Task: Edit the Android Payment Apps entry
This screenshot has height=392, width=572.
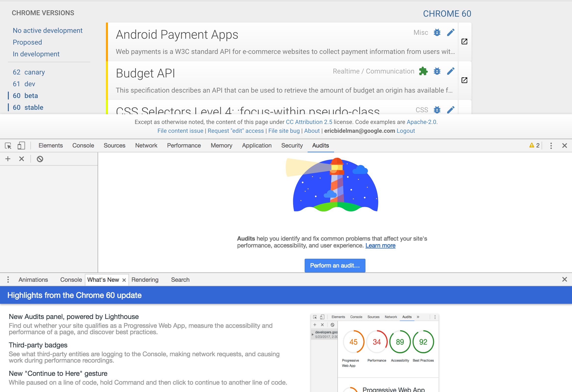Action: click(451, 32)
